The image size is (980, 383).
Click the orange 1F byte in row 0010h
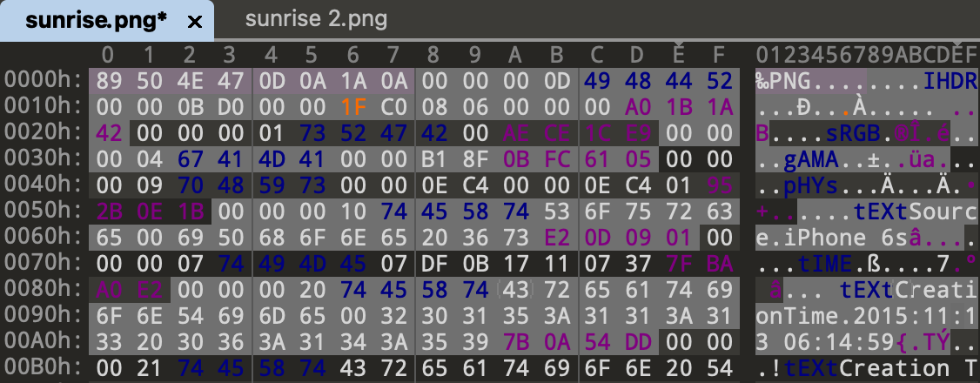pyautogui.click(x=352, y=107)
